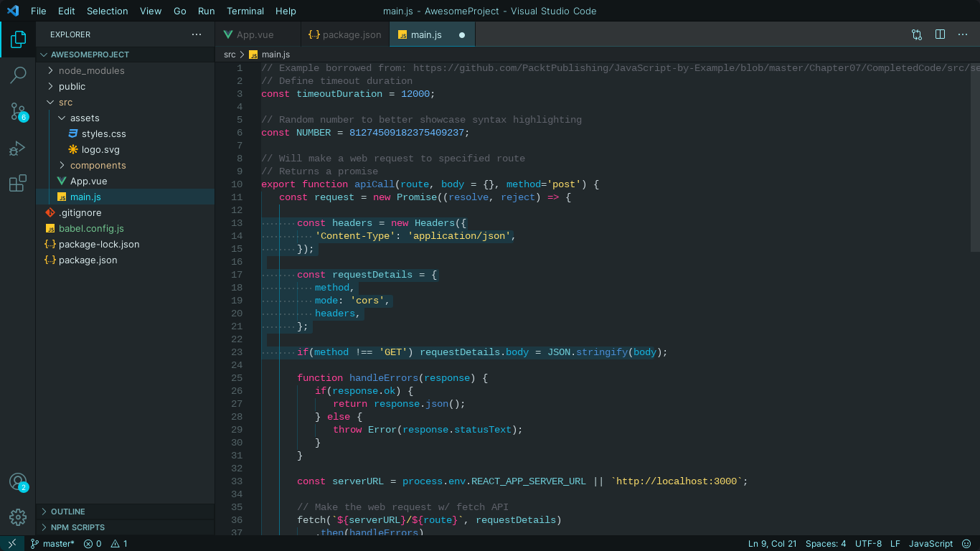Expand the node_modules folder
The width and height of the screenshot is (980, 551).
[125, 70]
